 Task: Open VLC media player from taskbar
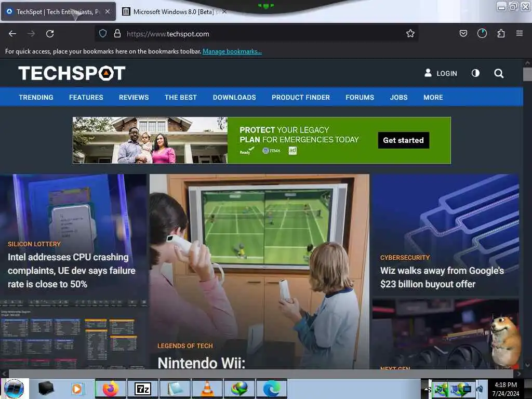pyautogui.click(x=207, y=389)
